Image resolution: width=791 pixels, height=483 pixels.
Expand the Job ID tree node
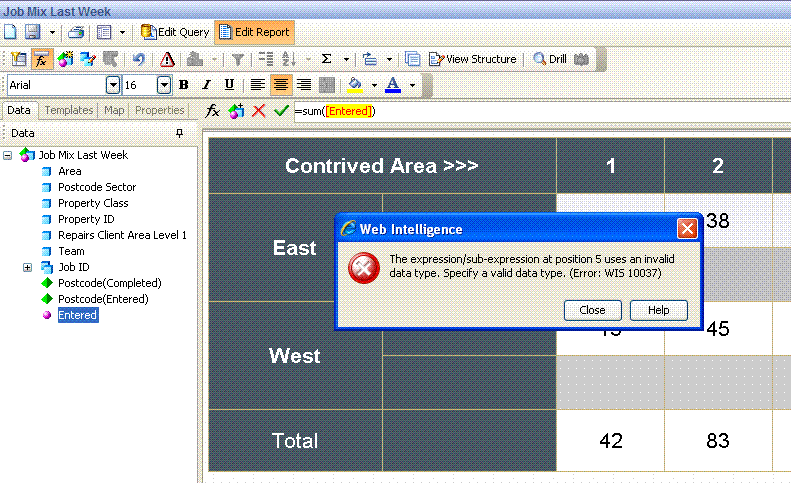point(27,267)
